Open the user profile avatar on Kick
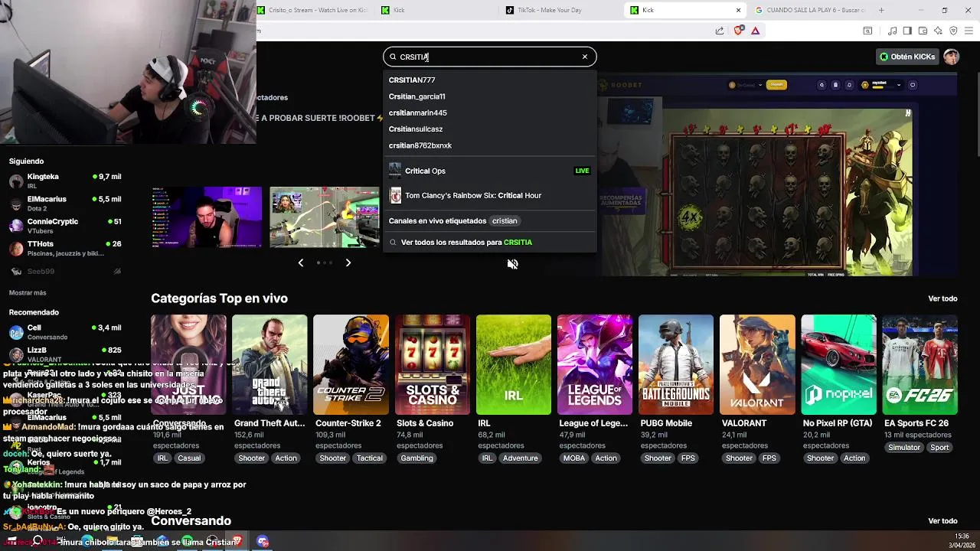This screenshot has height=551, width=980. (951, 57)
